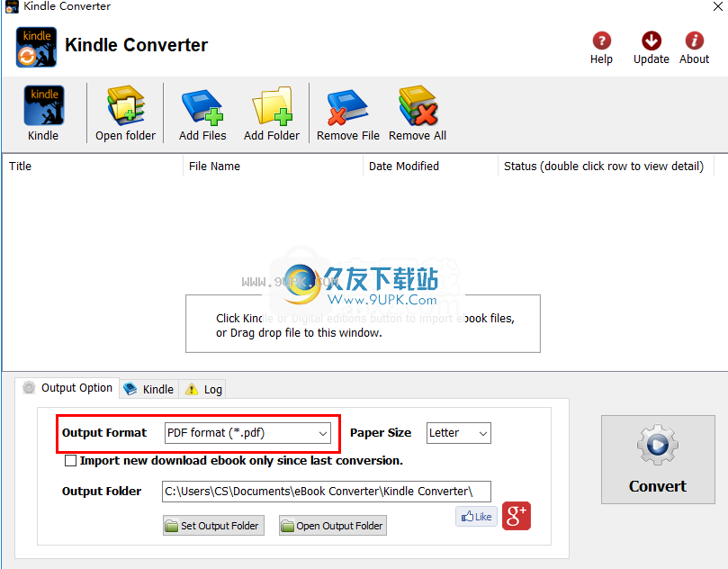The height and width of the screenshot is (569, 728).
Task: Sort list by File Name column header
Action: coord(273,167)
